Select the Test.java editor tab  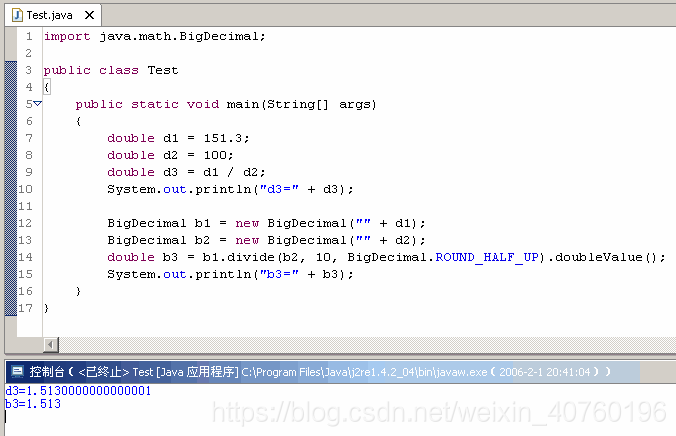(x=53, y=15)
